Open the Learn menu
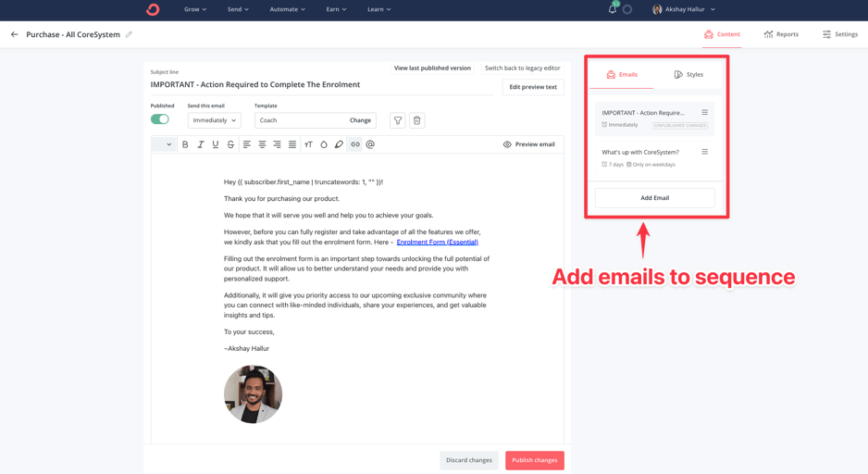The width and height of the screenshot is (868, 474). click(x=379, y=9)
